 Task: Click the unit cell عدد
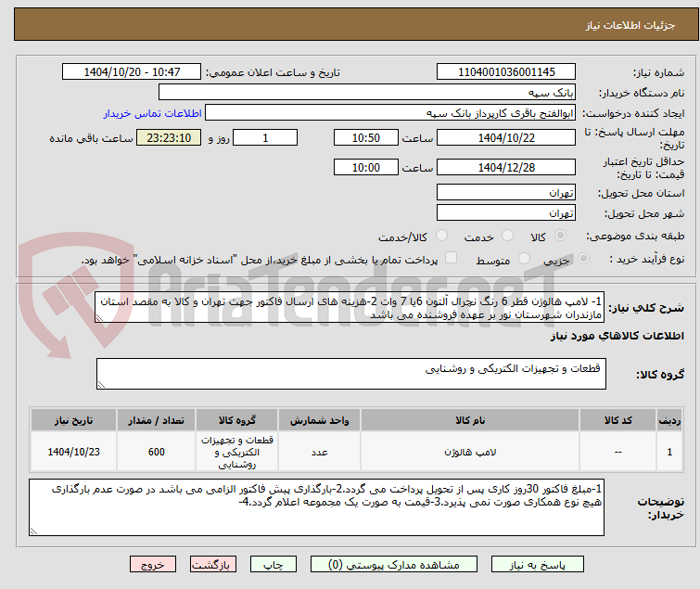point(319,452)
